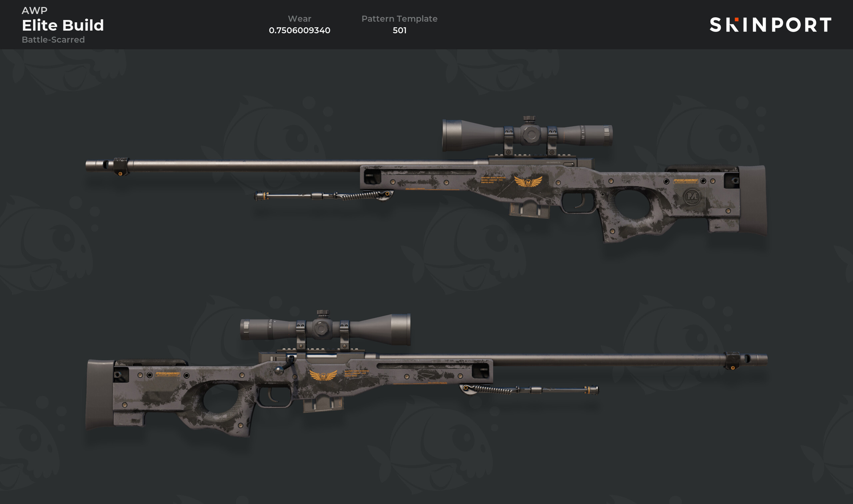
Task: Click the orange winged M emblem on upper rifle
Action: coord(528,182)
